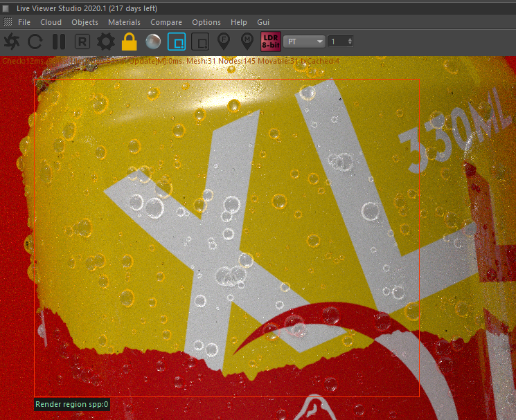Toggle the highlighted render region tool
This screenshot has width=516, height=420.
pos(177,42)
